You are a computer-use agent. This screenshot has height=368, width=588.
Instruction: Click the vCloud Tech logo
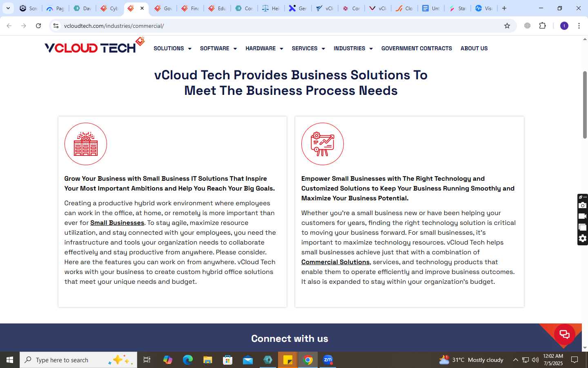pos(95,46)
